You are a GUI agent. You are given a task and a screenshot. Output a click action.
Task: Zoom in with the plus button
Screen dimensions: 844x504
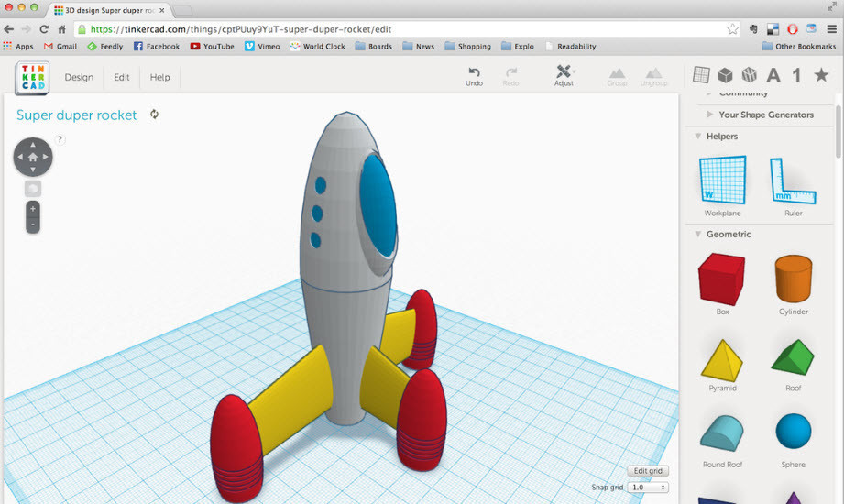coord(33,209)
